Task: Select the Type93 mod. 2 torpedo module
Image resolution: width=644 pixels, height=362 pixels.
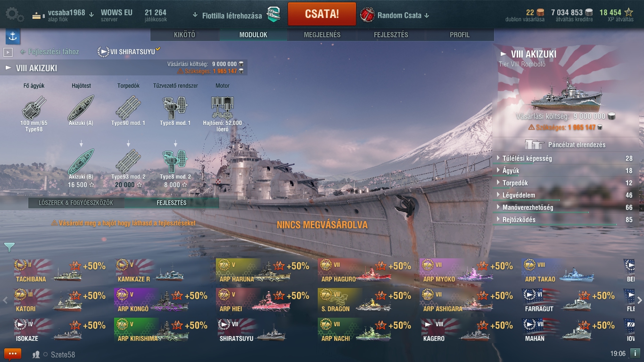Action: (128, 161)
